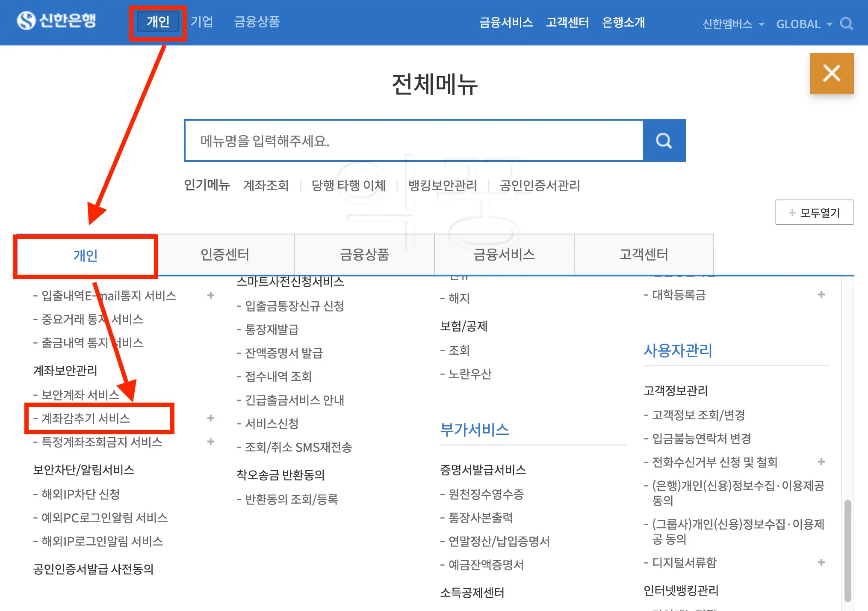Click the 모두열기 button
This screenshot has width=868, height=611.
(814, 212)
